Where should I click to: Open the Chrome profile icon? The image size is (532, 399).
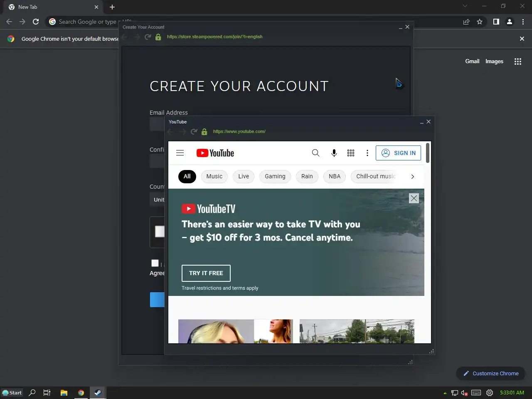[509, 22]
